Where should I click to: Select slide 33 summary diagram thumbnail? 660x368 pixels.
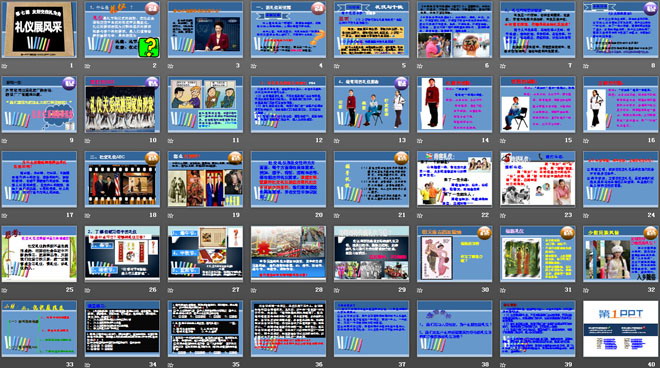[39, 329]
